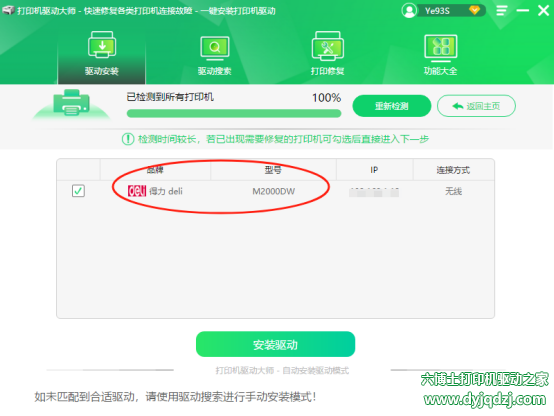Open the 驱动安装 driver install tab
Image resolution: width=554 pixels, height=416 pixels.
click(x=102, y=54)
